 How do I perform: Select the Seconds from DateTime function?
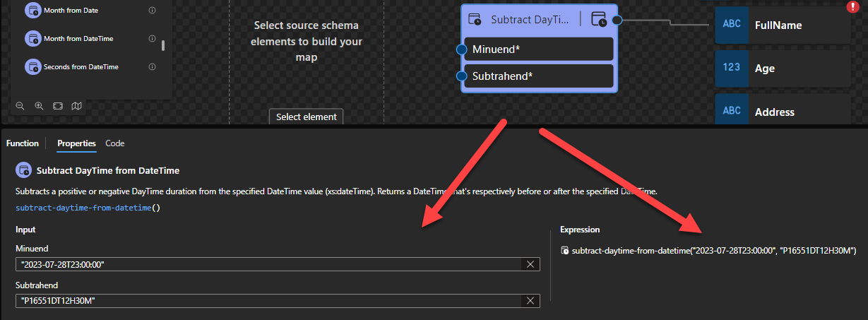tap(81, 66)
